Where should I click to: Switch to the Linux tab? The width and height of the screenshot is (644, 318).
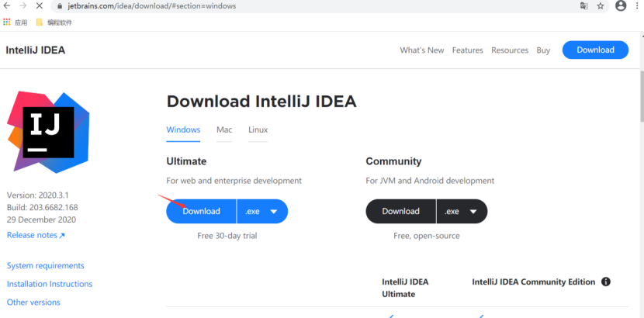coord(258,130)
